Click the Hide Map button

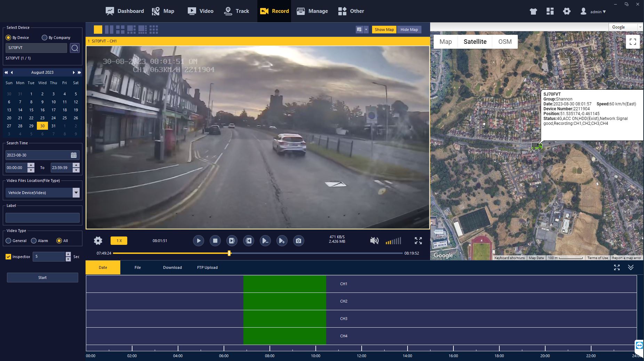409,30
